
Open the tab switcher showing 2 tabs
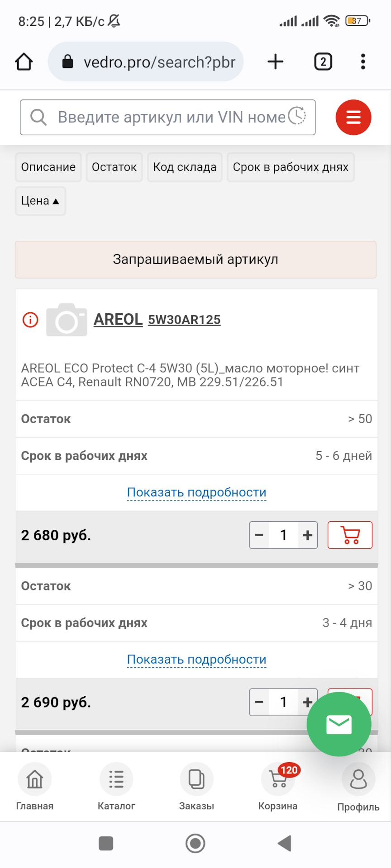(x=323, y=62)
